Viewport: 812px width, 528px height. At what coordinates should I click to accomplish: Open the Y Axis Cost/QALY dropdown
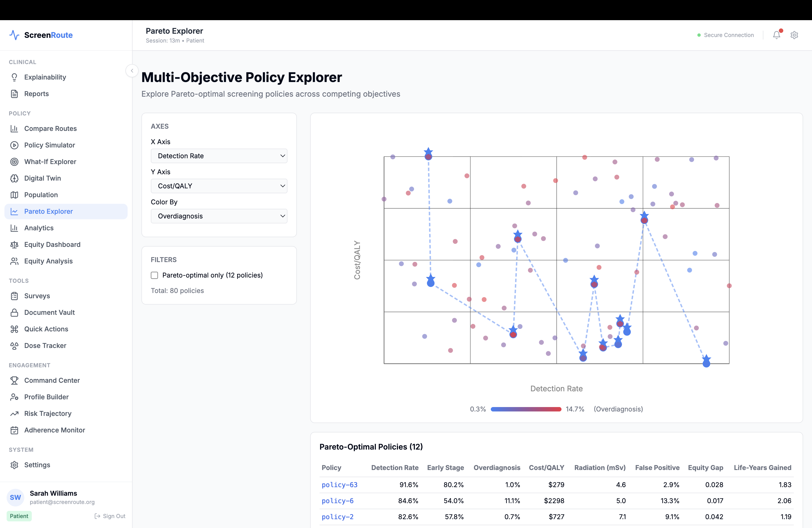[219, 186]
